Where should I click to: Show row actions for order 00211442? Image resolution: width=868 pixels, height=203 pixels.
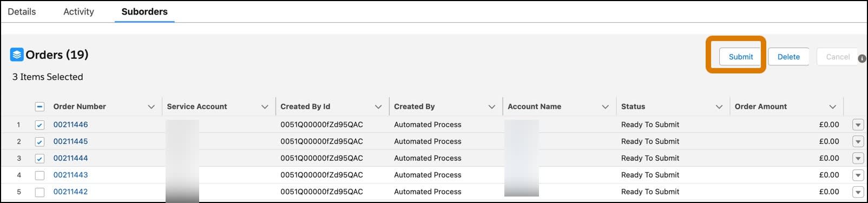point(858,192)
